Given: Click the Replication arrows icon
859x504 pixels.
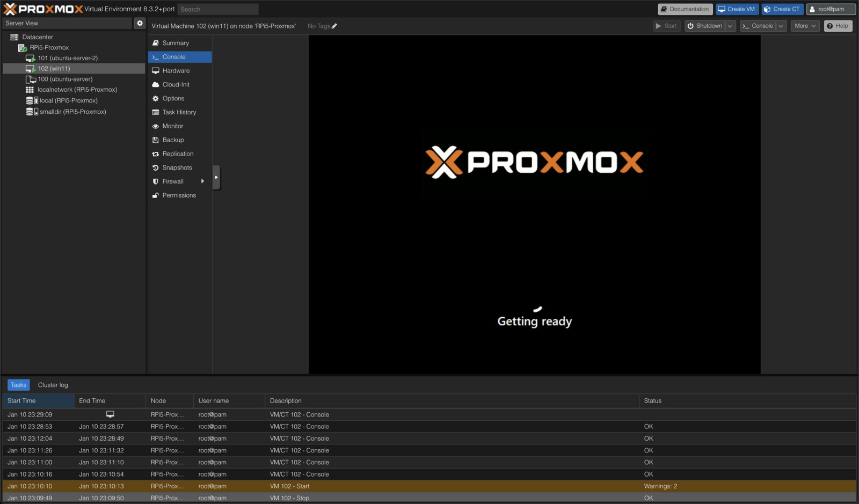Looking at the screenshot, I should 156,154.
